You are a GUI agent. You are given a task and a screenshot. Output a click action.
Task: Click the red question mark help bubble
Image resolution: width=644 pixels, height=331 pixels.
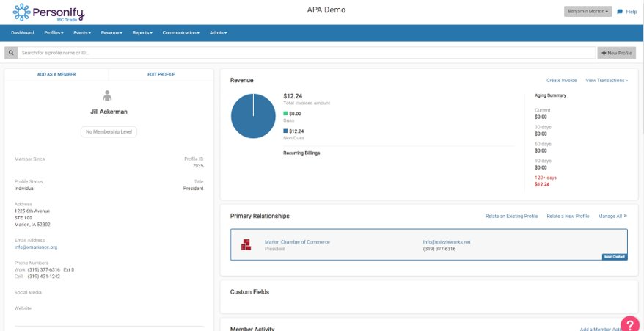[629, 324]
